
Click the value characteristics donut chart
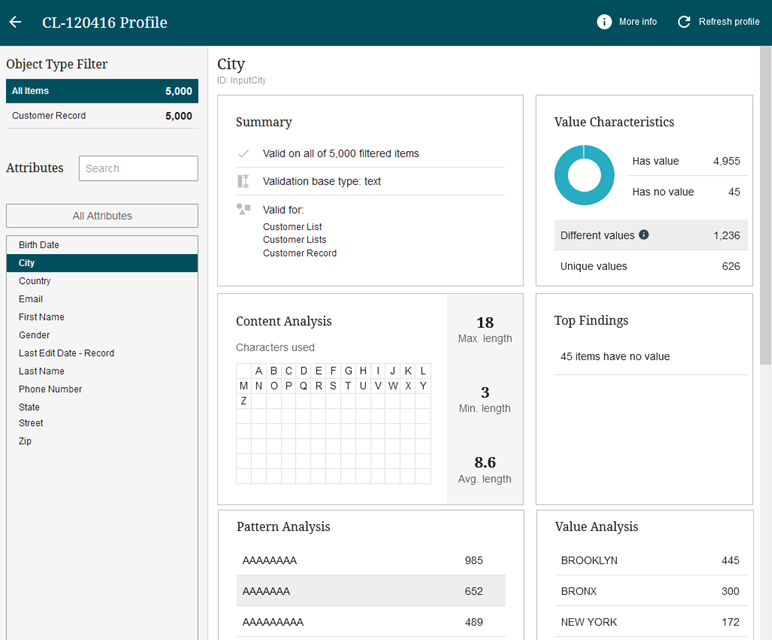[x=584, y=175]
